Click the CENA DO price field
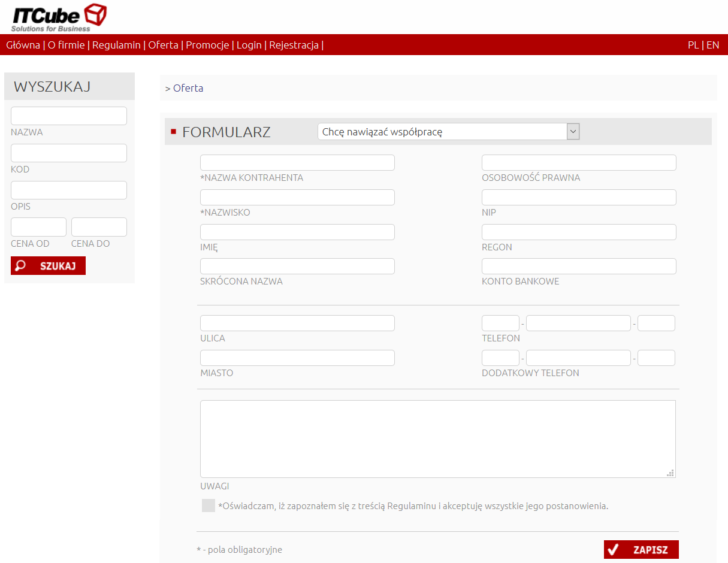This screenshot has width=728, height=563. click(99, 227)
